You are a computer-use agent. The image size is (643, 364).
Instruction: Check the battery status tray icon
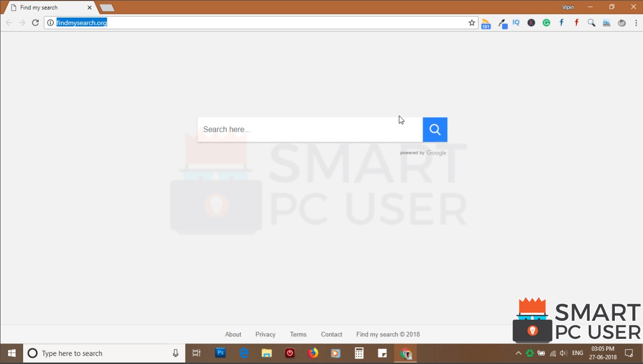[x=541, y=353]
